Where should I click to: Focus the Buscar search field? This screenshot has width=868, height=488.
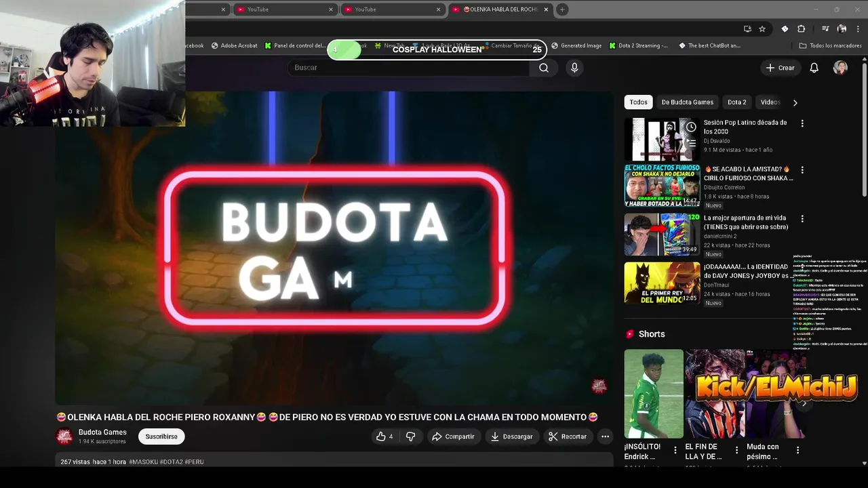[408, 68]
